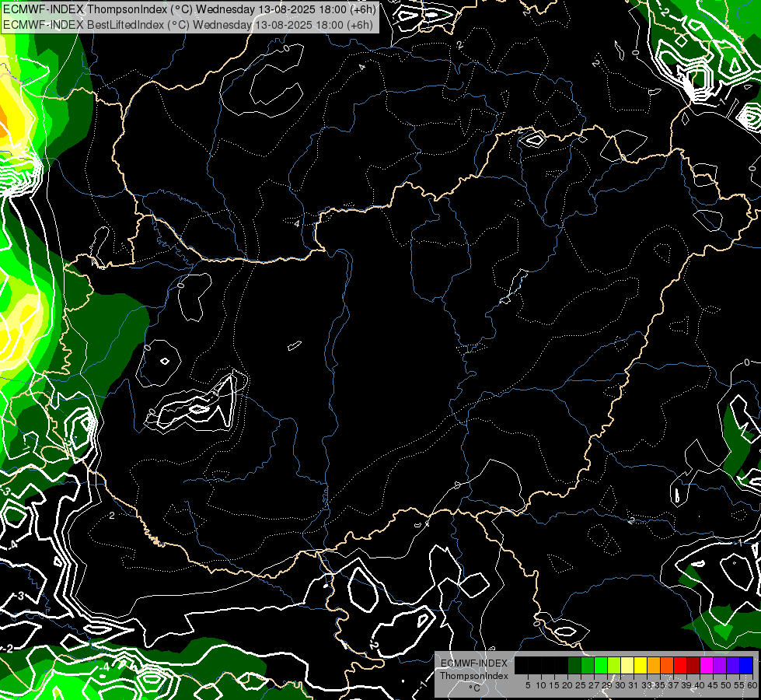761x700 pixels.
Task: Click the BestLiftedIndex title line at top
Action: click(x=187, y=25)
